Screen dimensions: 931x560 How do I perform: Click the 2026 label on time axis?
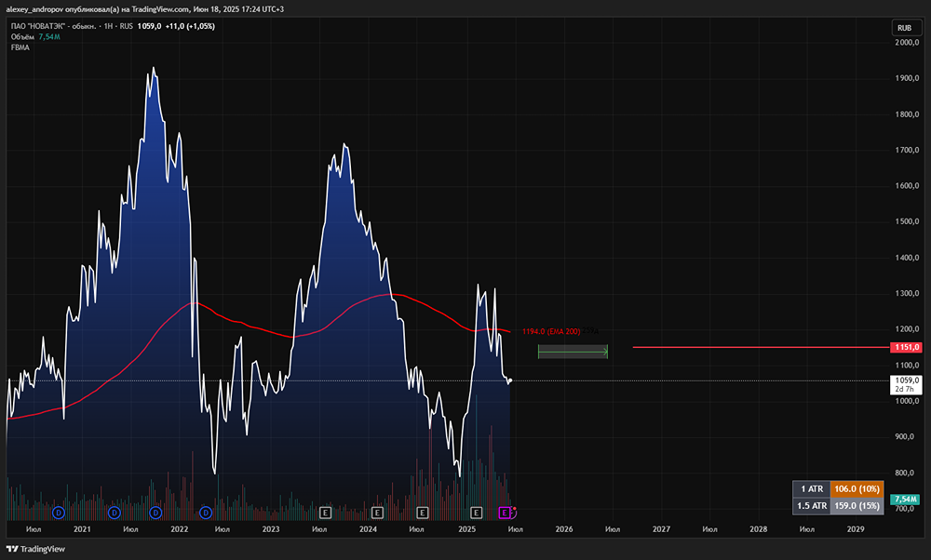tap(563, 529)
